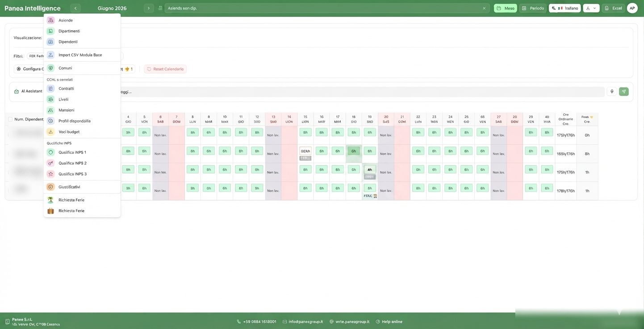
Task: Click the 178h/176h total cell
Action: pyautogui.click(x=566, y=191)
